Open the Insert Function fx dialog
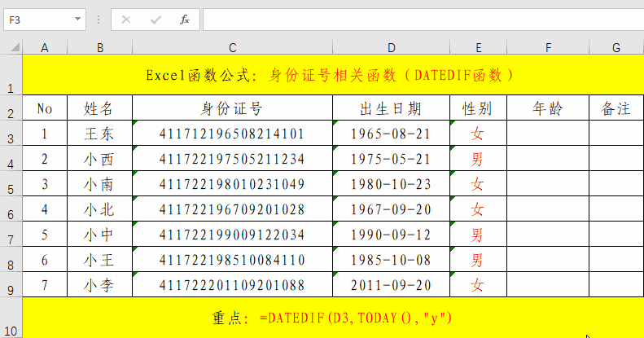Image resolution: width=644 pixels, height=338 pixels. point(185,20)
